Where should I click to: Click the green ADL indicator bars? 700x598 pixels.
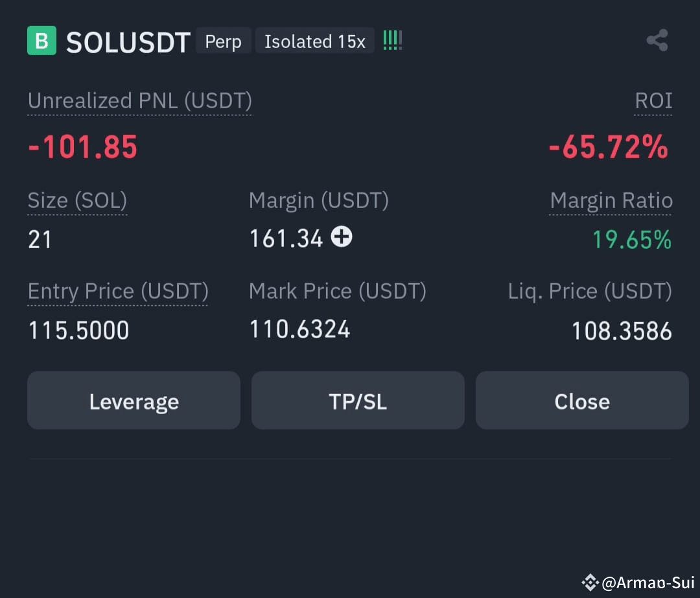(392, 41)
